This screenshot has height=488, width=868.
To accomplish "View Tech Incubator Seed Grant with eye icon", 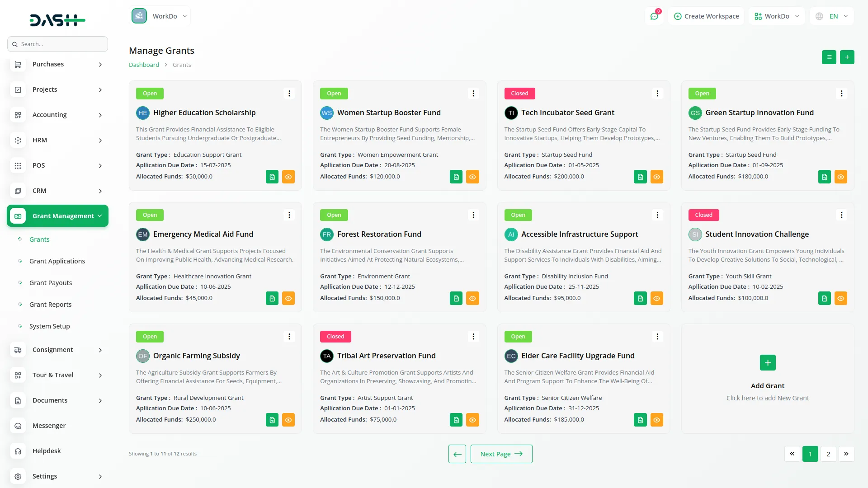I will coord(657,177).
